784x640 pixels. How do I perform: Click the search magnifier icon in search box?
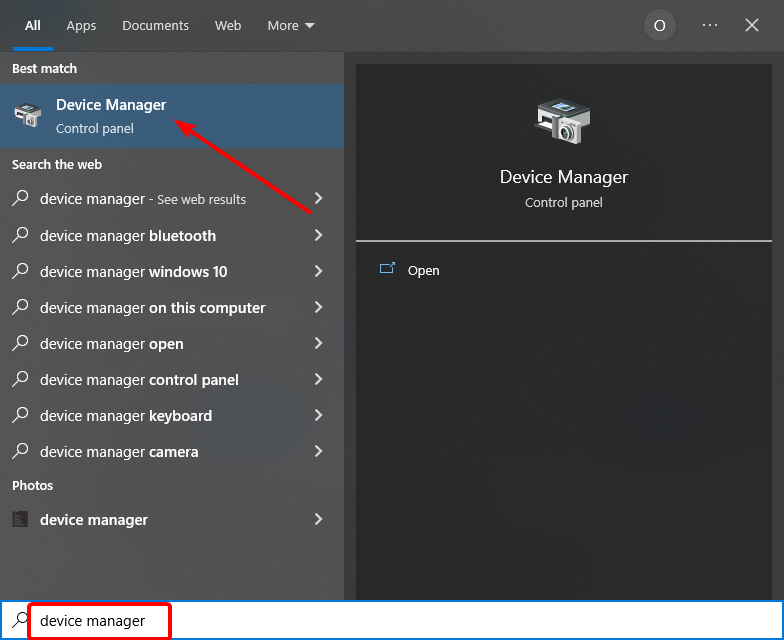tap(20, 620)
